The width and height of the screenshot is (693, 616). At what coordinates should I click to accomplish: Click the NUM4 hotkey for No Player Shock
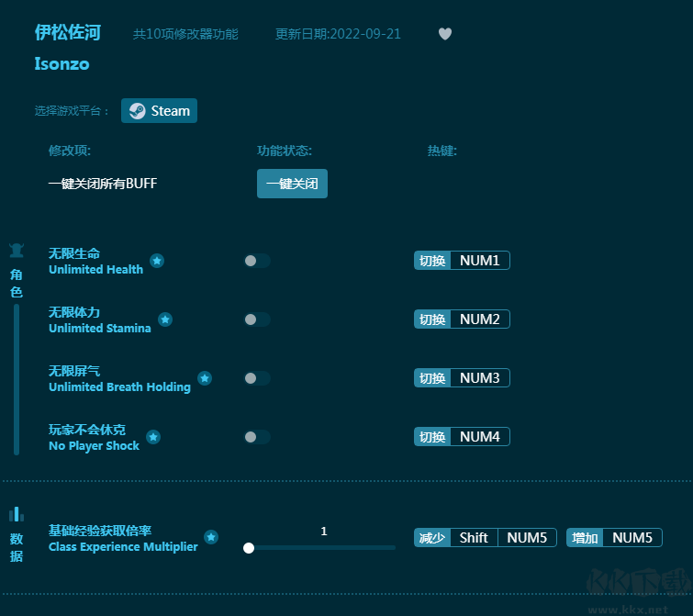(x=479, y=437)
